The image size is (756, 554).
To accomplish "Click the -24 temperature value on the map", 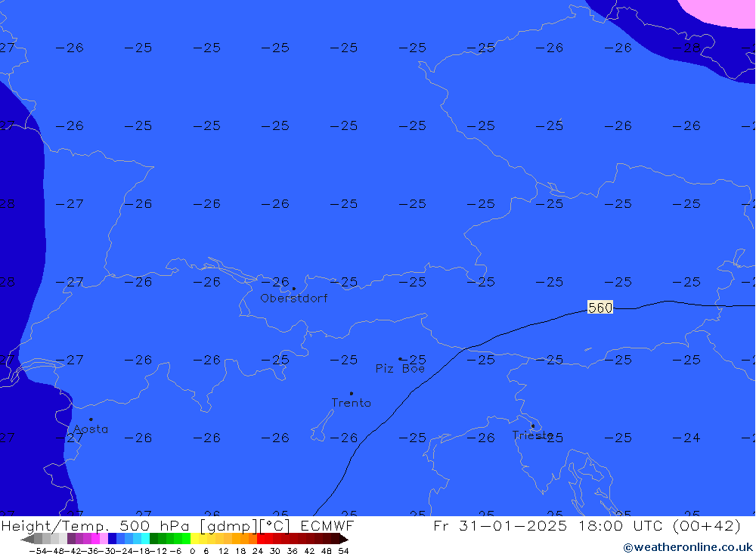I will [x=686, y=438].
